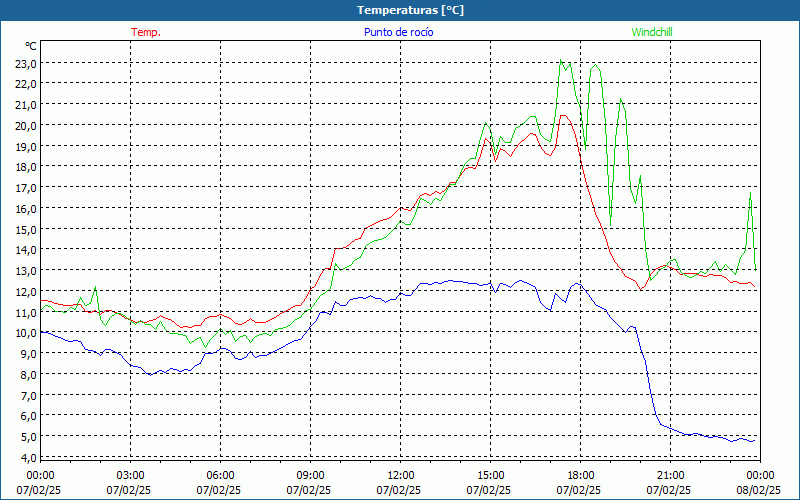
Task: Click the 03:00 time axis label
Action: pyautogui.click(x=130, y=476)
